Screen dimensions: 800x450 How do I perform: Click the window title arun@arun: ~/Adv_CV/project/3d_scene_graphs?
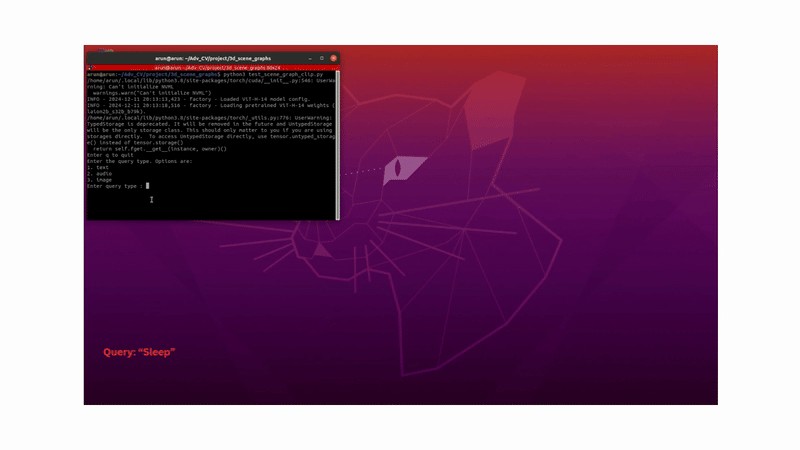coord(213,59)
